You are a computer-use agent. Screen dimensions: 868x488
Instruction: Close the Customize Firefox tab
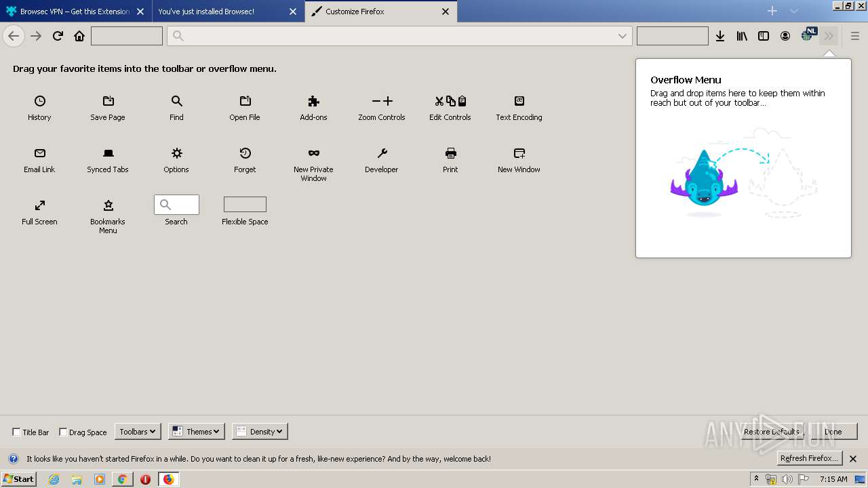446,12
